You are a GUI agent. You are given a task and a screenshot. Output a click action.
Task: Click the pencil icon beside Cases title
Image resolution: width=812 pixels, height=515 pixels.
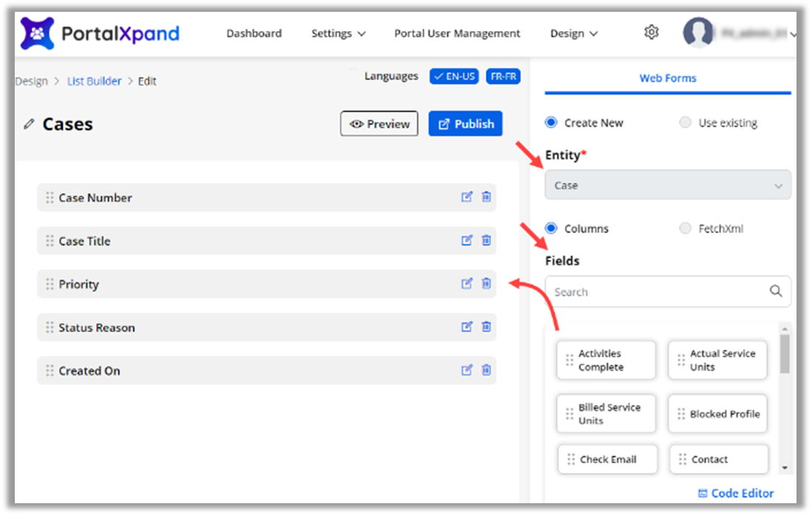29,124
